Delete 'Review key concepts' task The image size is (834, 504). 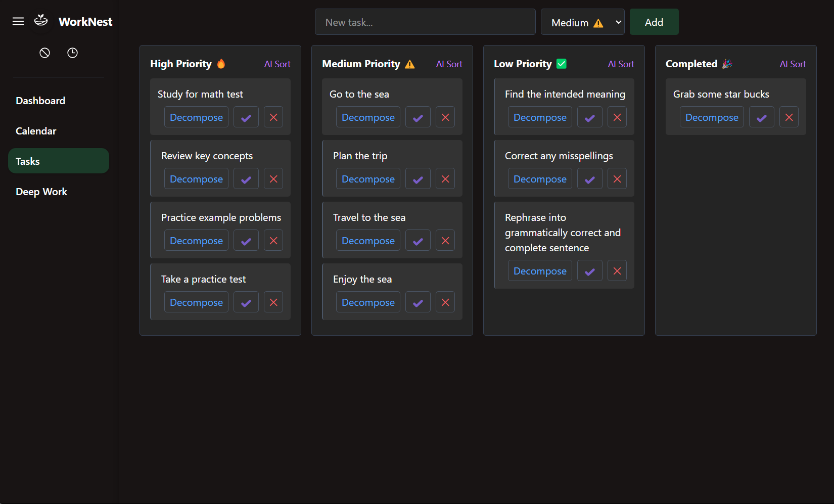click(273, 179)
